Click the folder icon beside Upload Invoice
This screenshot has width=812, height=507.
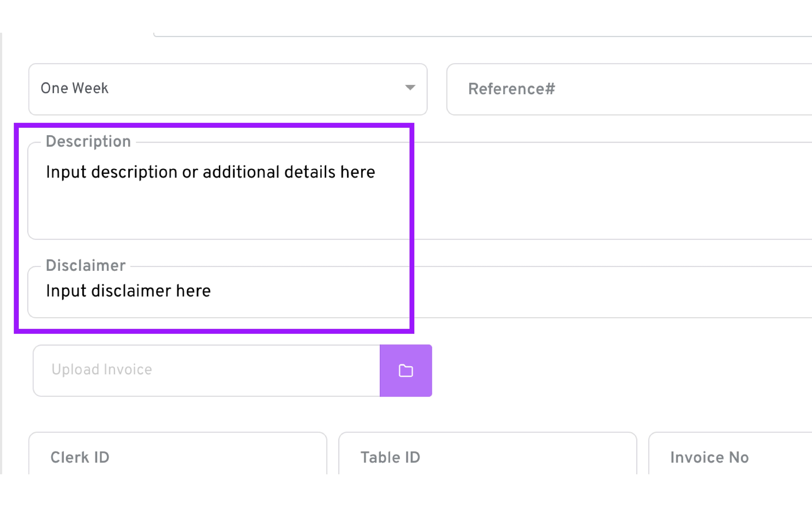click(x=406, y=371)
